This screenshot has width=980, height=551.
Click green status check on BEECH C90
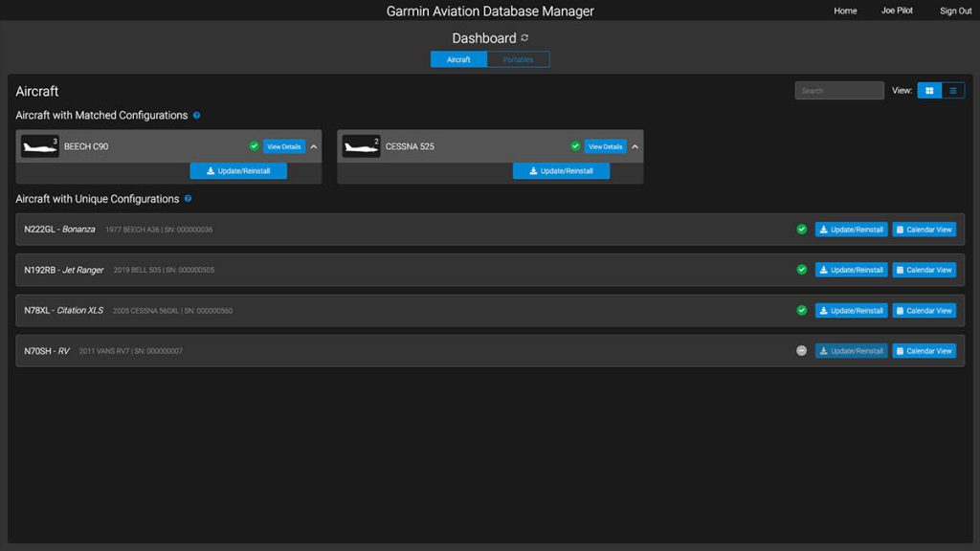(254, 146)
